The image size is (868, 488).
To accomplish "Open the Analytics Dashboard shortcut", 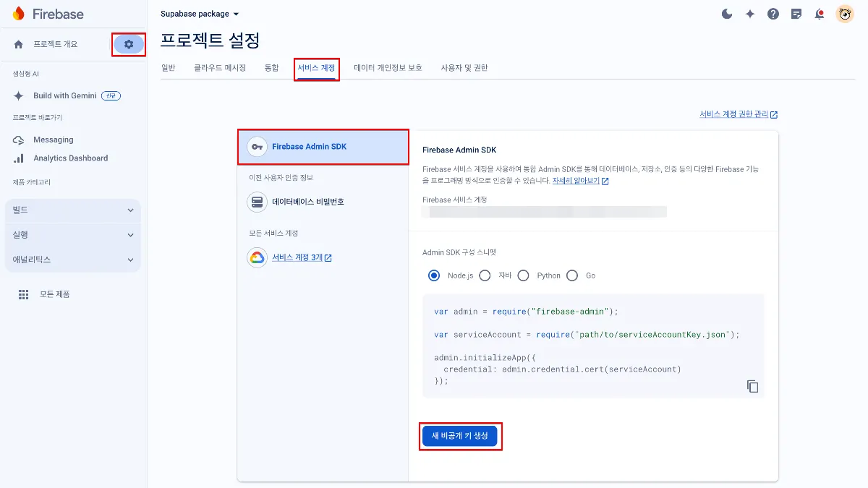I will click(x=70, y=158).
